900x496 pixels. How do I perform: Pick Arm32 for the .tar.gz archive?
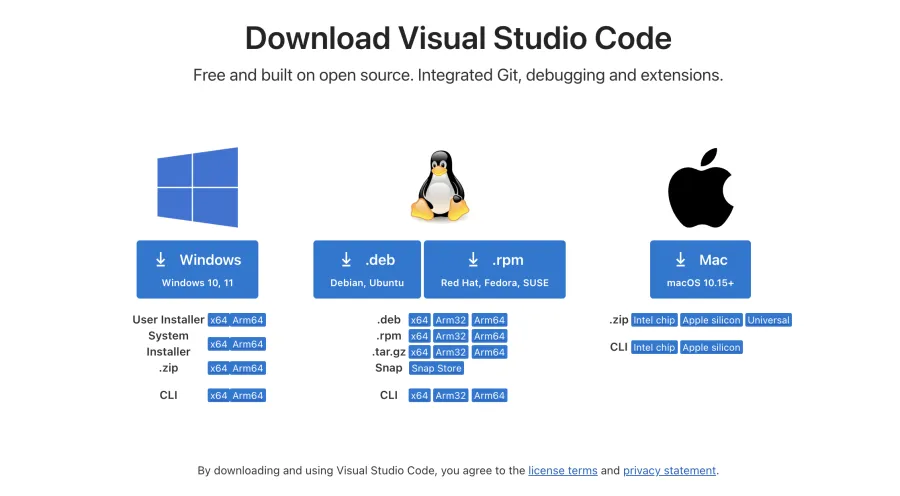coord(451,352)
